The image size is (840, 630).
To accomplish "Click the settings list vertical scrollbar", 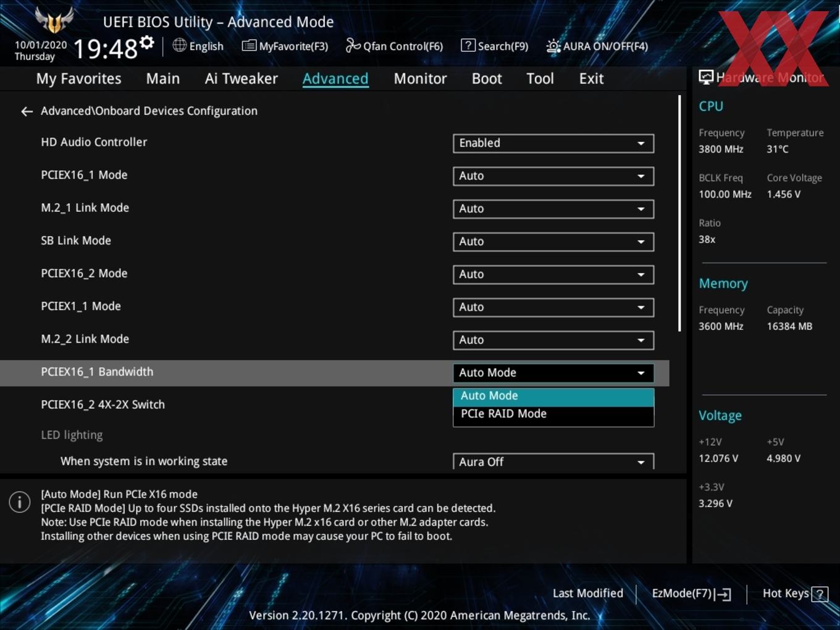I will [679, 213].
